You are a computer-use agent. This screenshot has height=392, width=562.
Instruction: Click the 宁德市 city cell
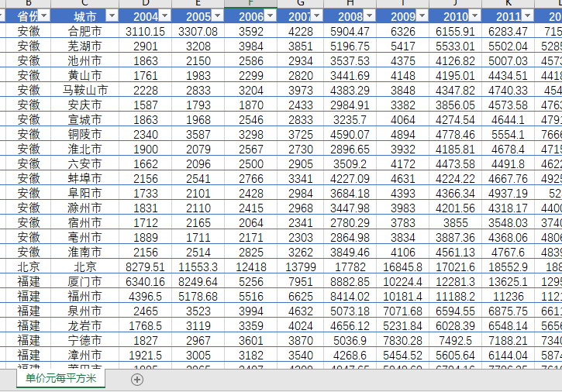point(85,340)
